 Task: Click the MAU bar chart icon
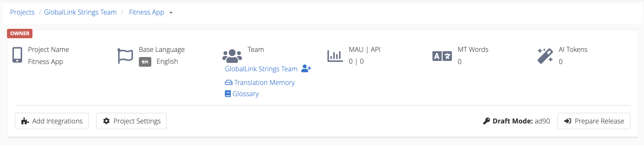pos(335,56)
